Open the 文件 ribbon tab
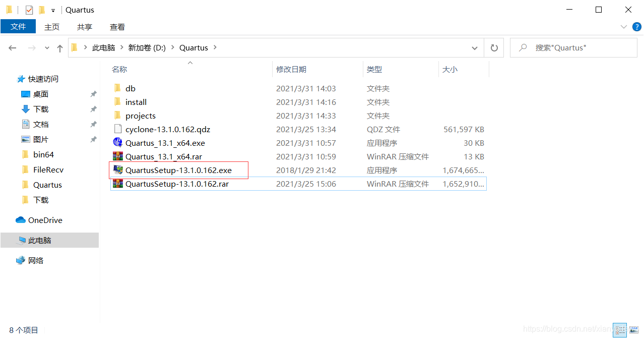Viewport: 644px width, 338px height. click(x=18, y=27)
